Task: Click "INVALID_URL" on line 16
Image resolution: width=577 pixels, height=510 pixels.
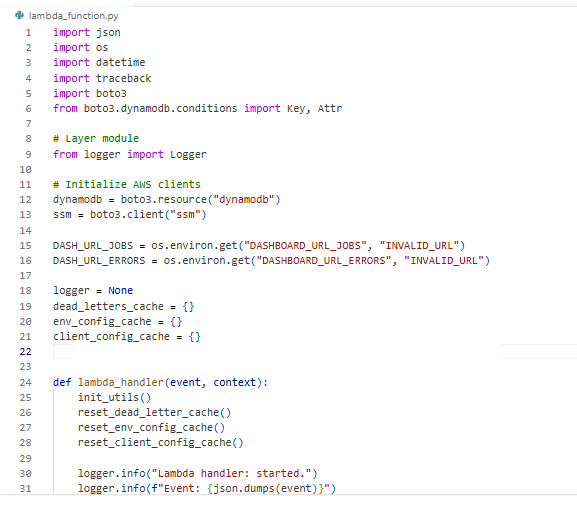Action: [444, 261]
